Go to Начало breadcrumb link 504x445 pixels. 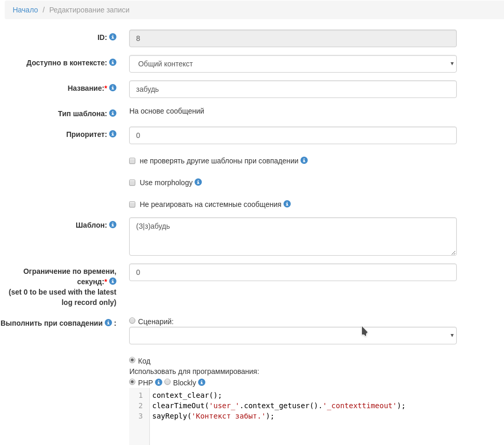point(25,10)
